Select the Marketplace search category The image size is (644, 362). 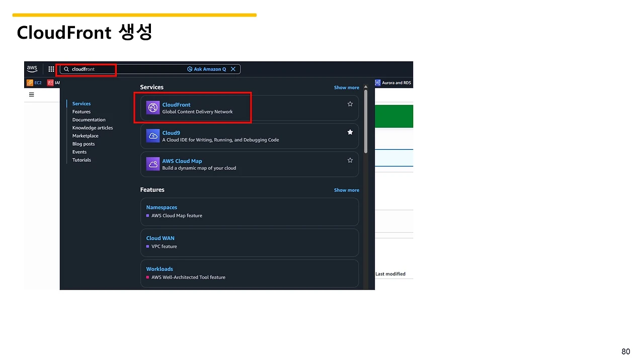tap(86, 136)
